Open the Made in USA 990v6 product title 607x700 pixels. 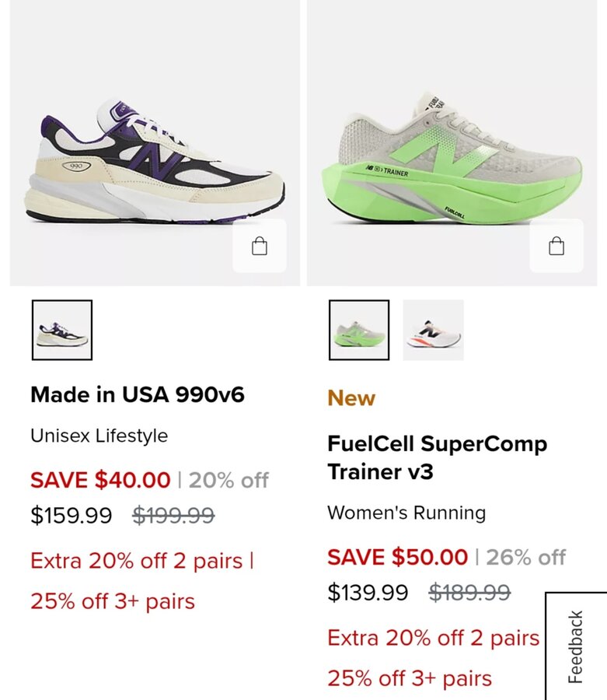138,395
